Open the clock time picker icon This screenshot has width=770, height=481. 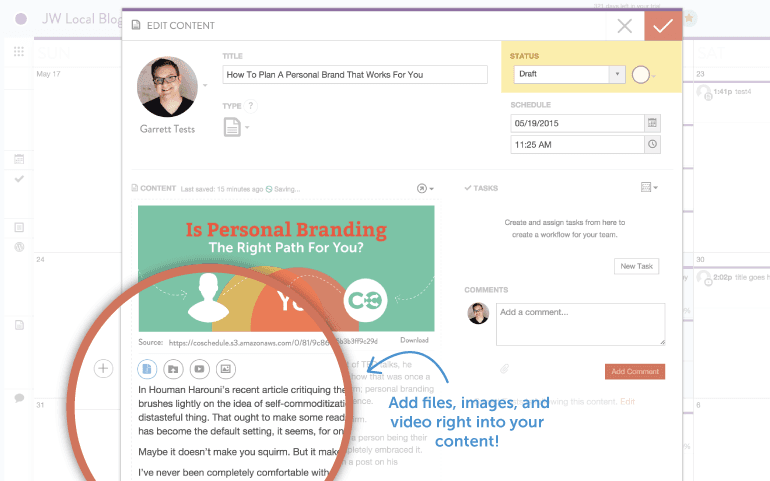pyautogui.click(x=652, y=144)
